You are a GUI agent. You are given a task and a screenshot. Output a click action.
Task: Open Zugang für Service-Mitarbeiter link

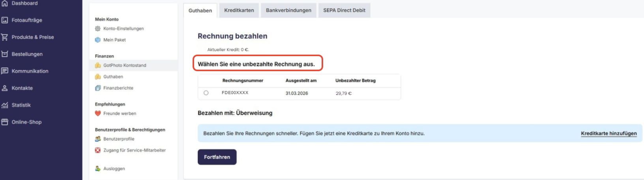coord(135,150)
